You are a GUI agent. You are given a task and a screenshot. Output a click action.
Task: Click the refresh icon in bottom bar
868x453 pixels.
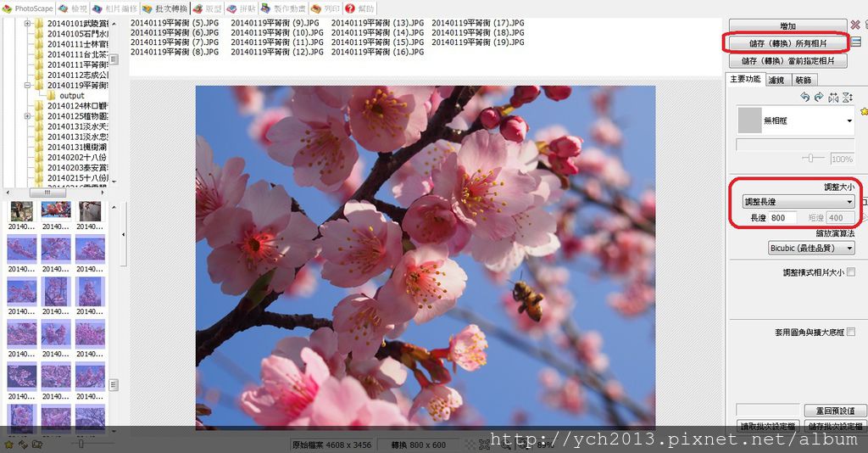pyautogui.click(x=23, y=444)
